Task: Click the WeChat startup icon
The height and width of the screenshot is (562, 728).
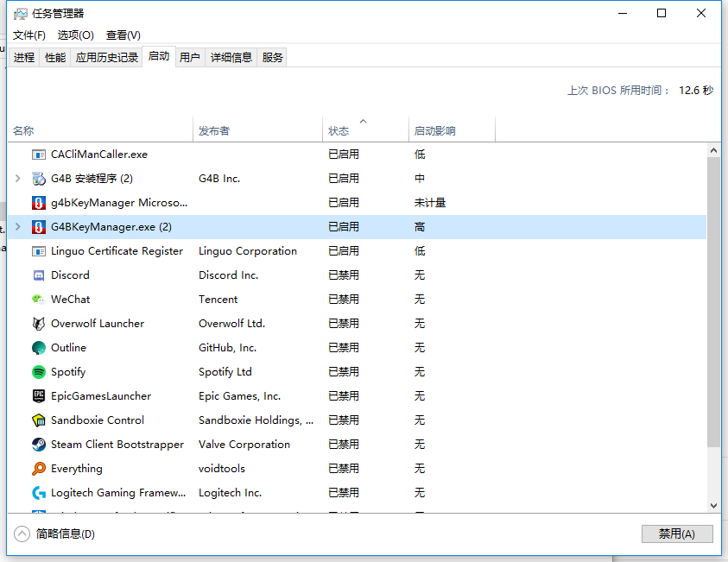Action: coord(39,300)
